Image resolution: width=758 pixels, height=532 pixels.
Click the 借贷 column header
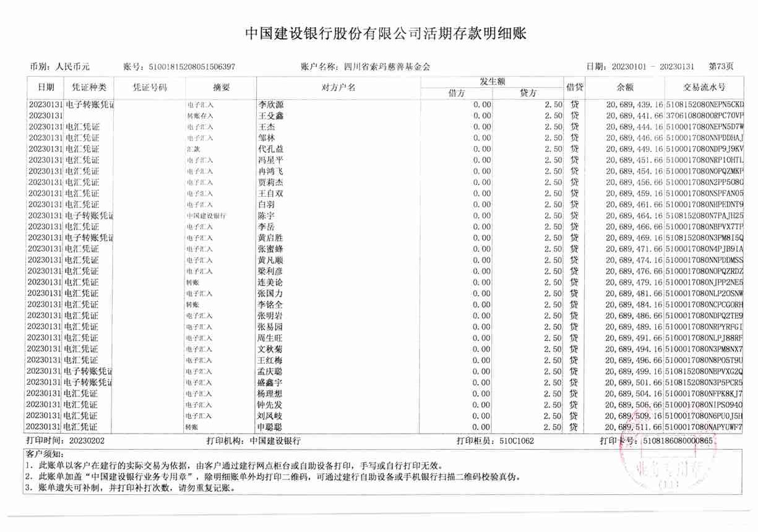pos(575,87)
